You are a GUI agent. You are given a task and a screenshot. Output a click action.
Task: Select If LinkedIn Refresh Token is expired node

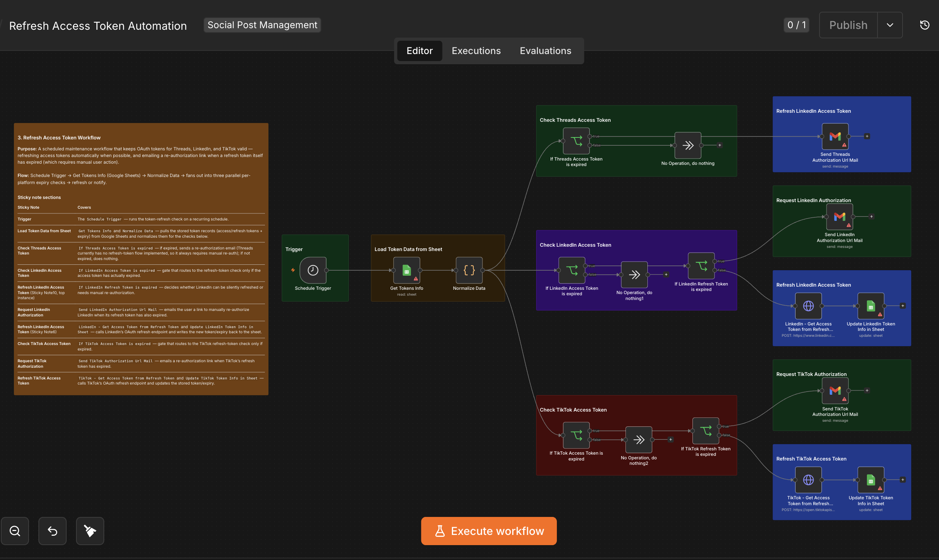pos(701,266)
